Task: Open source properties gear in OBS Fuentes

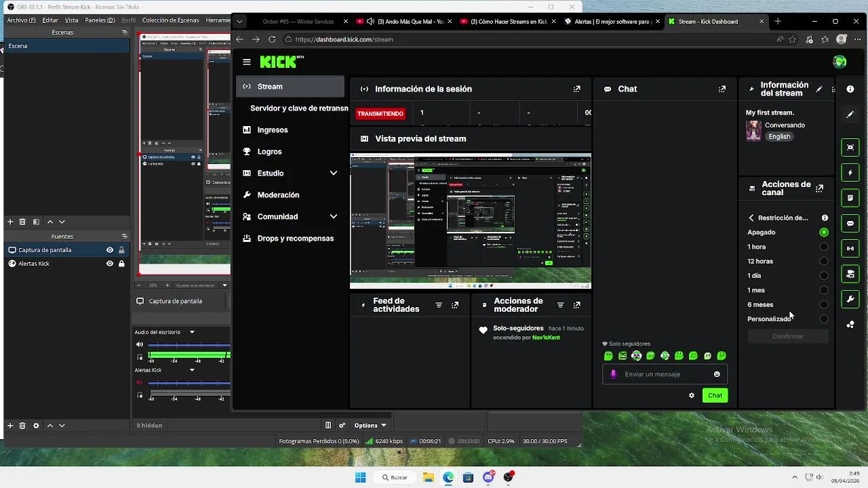Action: coord(36,426)
